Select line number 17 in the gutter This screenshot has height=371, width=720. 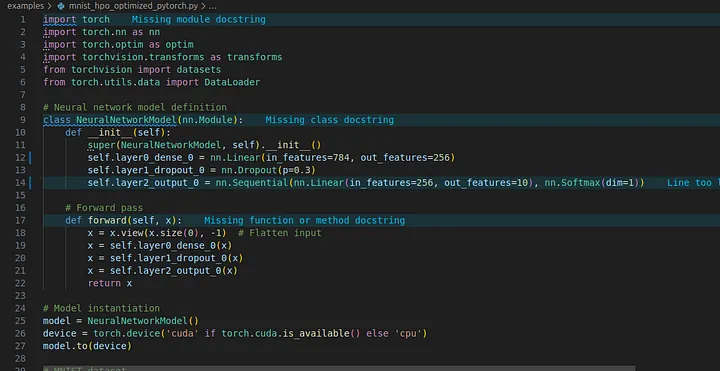point(21,220)
